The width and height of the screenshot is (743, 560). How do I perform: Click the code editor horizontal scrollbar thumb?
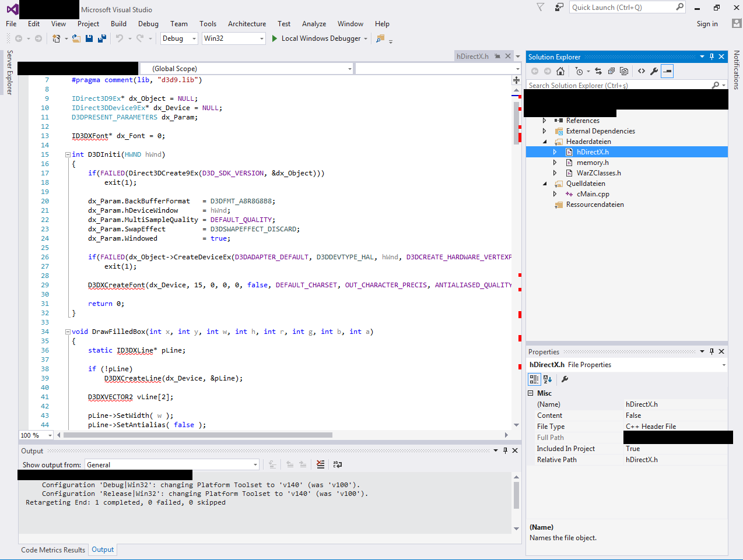(198, 435)
